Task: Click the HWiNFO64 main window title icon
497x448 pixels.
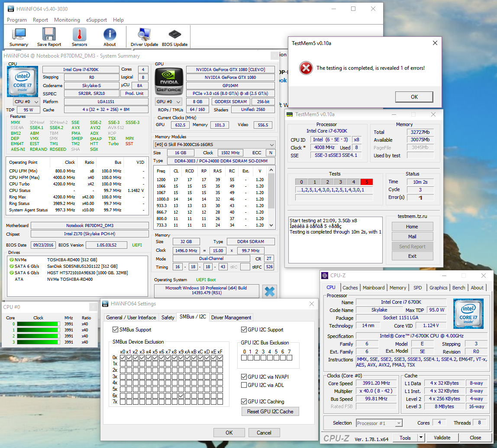Action: tap(11, 9)
